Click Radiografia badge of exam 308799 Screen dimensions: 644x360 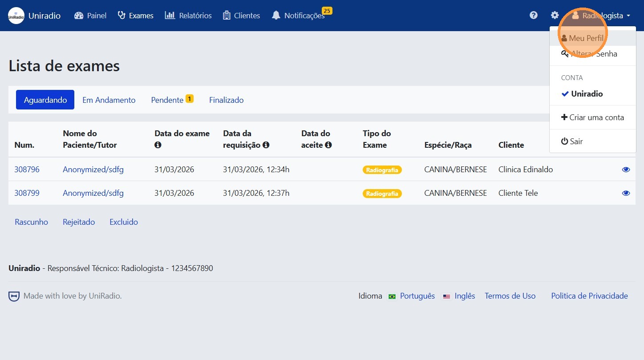click(382, 194)
